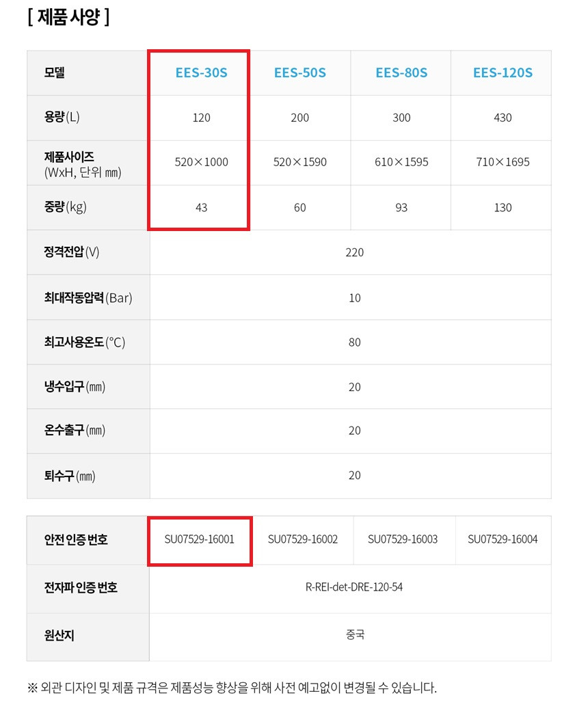
Task: Click the 원산지 value 중국
Action: (355, 634)
